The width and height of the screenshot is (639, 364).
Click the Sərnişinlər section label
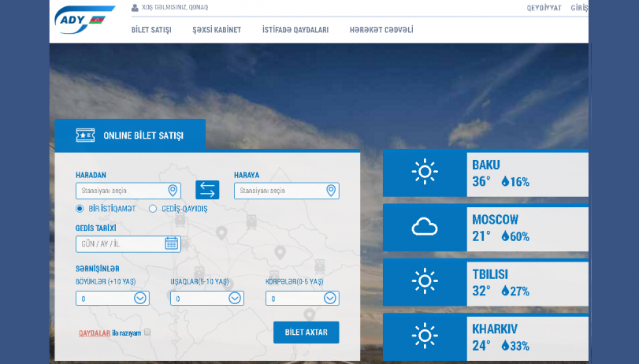[x=98, y=269]
